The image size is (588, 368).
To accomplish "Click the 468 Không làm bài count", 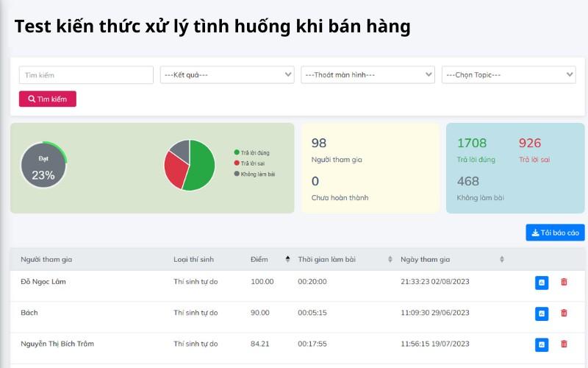I will click(468, 181).
